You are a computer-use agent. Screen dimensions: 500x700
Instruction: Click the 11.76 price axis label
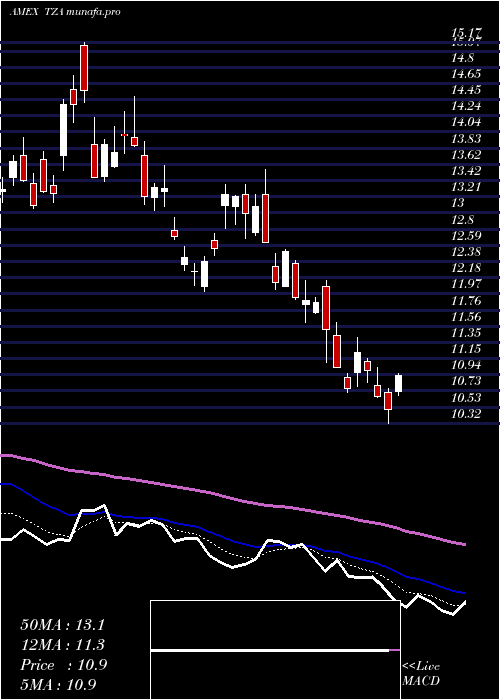coord(466,300)
